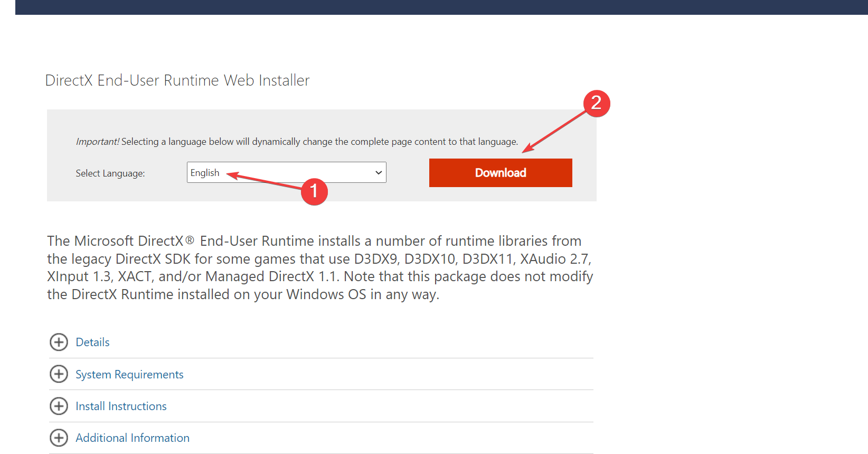This screenshot has height=454, width=868.
Task: Expand the Details section plus icon
Action: pos(59,342)
